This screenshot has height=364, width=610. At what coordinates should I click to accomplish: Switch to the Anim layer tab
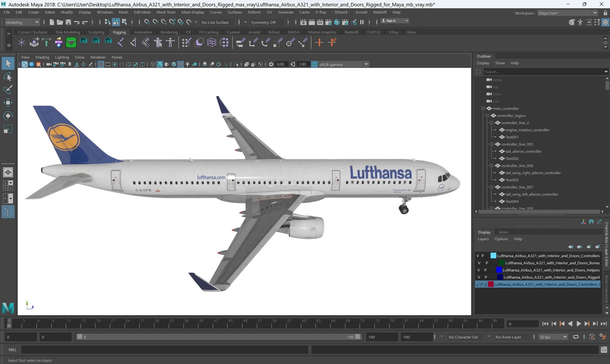503,232
